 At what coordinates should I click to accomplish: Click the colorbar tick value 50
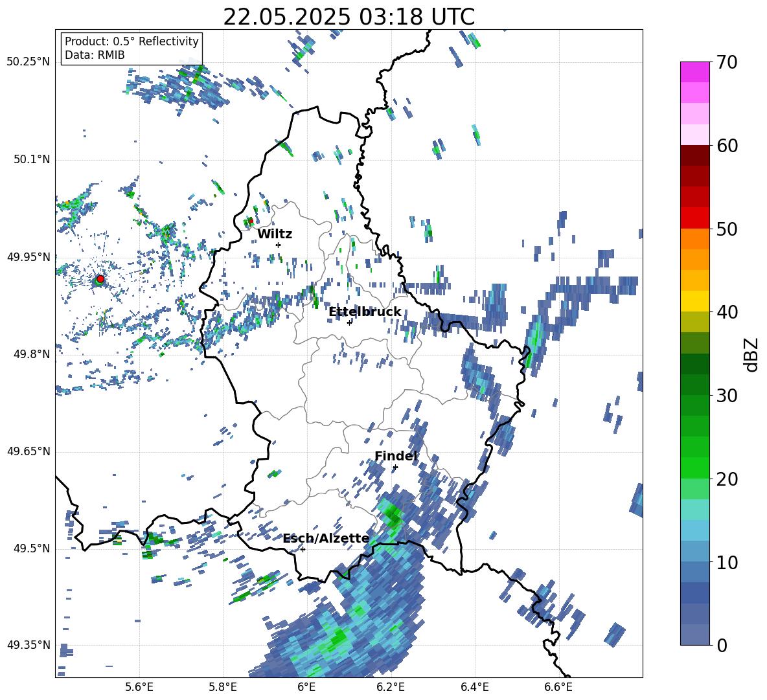tap(727, 229)
